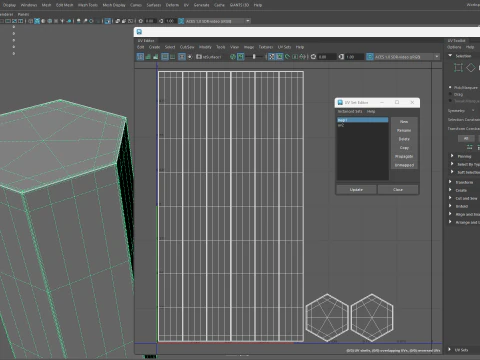This screenshot has height=360, width=480.
Task: Click the right hexagon UV shell
Action: (x=372, y=317)
